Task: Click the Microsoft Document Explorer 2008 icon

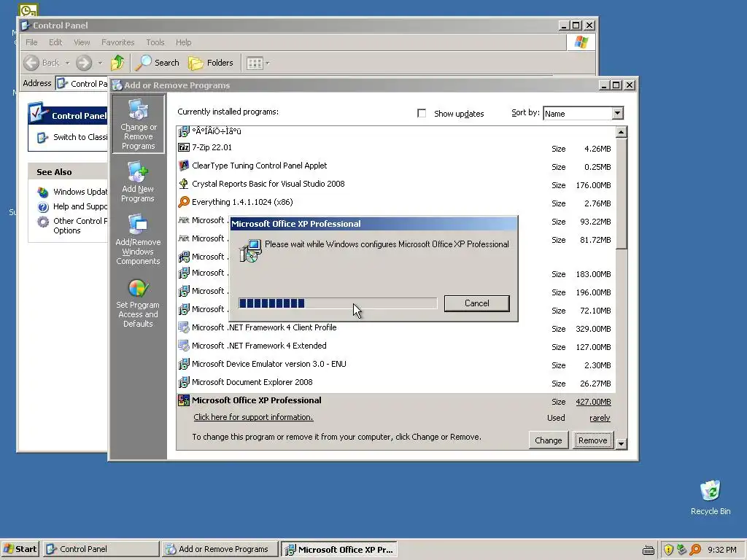Action: tap(183, 382)
